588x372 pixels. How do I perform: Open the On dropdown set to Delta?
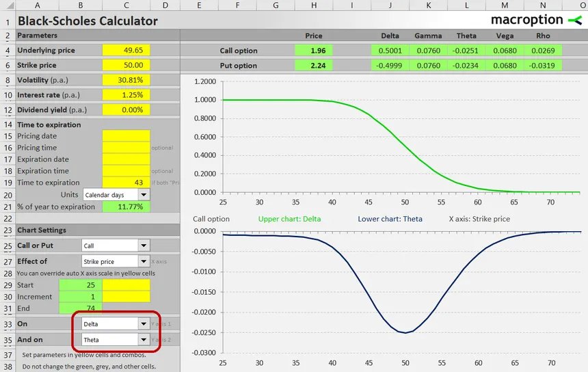pyautogui.click(x=144, y=323)
